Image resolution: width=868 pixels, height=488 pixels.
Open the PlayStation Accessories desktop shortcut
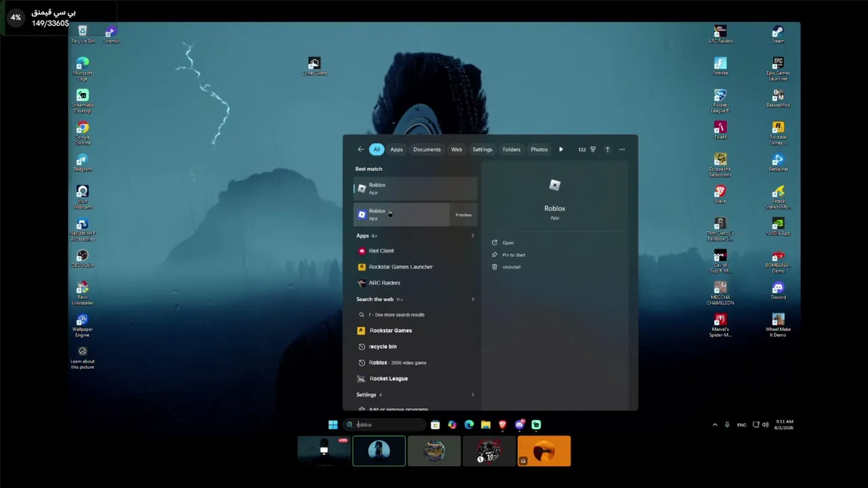(83, 230)
